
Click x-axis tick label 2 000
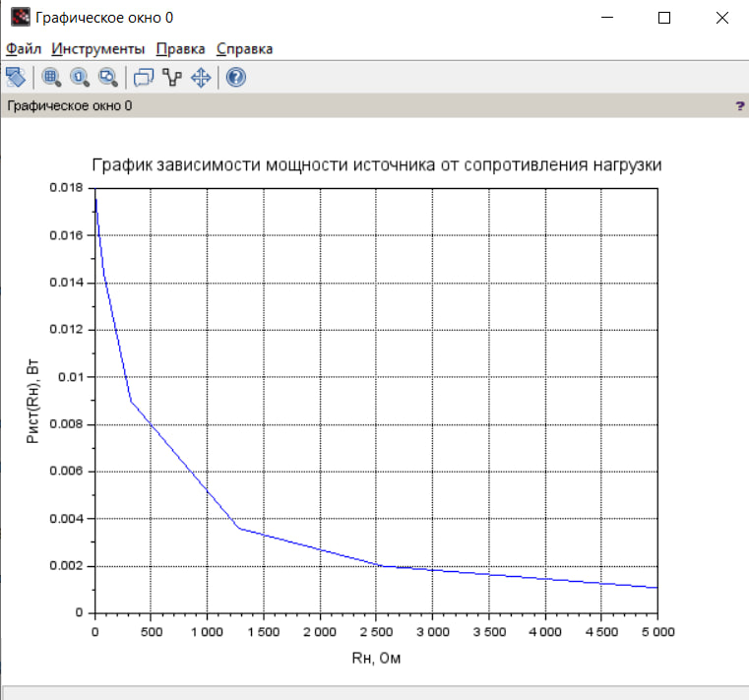[x=320, y=632]
